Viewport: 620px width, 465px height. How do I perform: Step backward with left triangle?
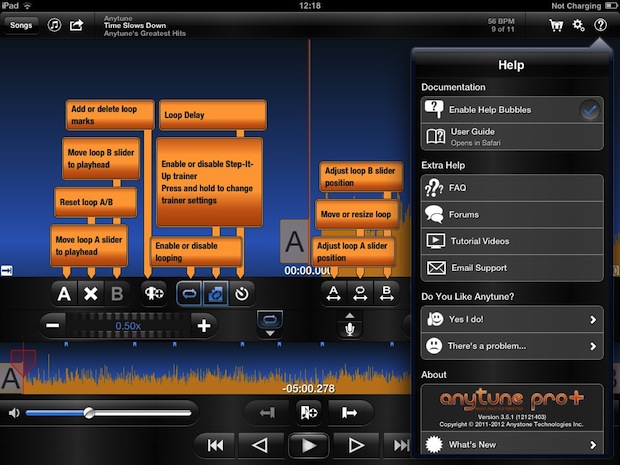click(x=260, y=446)
